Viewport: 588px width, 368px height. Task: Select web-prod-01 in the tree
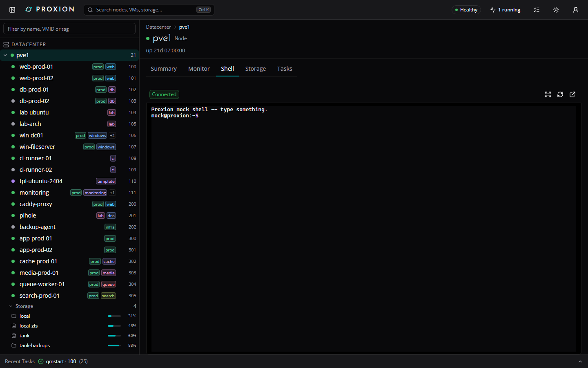click(x=69, y=67)
